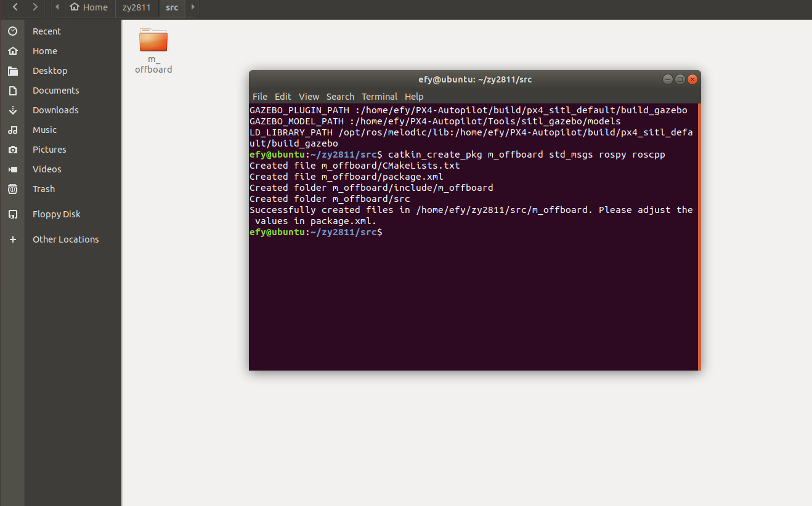
Task: Go forward in file manager history
Action: (35, 7)
